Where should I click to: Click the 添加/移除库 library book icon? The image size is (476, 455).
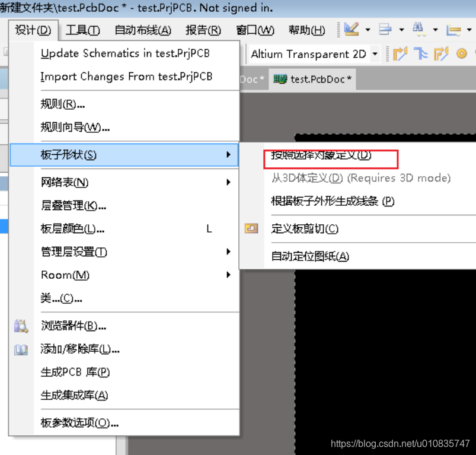tap(21, 349)
